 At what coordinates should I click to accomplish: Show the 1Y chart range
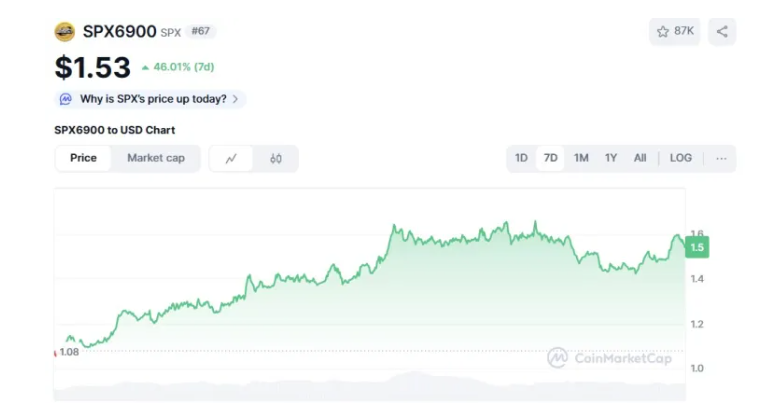(x=611, y=158)
